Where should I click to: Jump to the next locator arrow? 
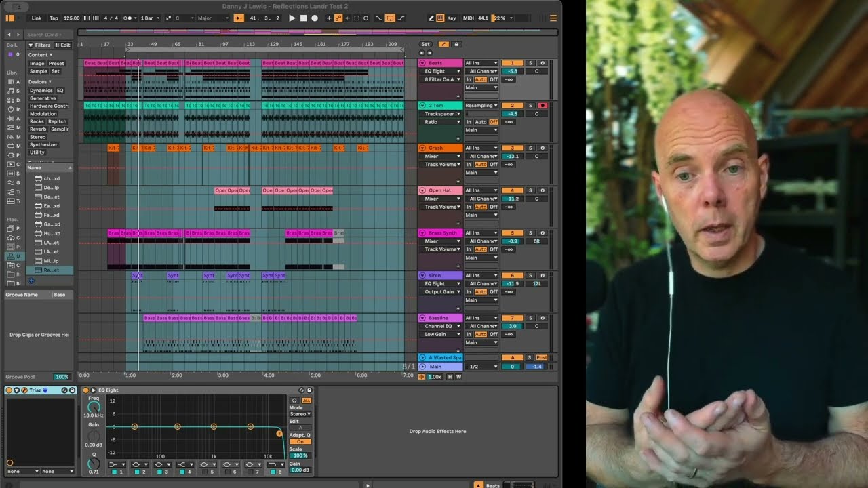coord(429,53)
